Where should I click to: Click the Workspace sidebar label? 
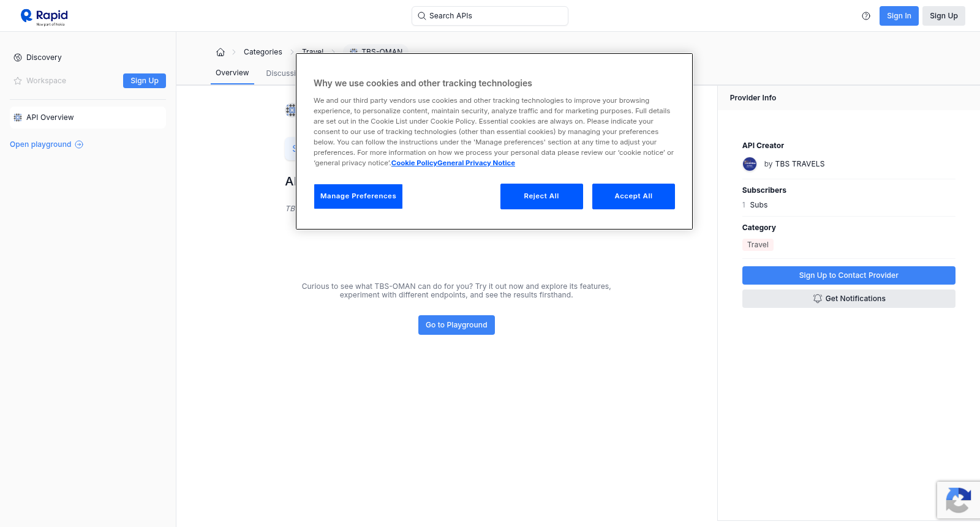point(46,81)
